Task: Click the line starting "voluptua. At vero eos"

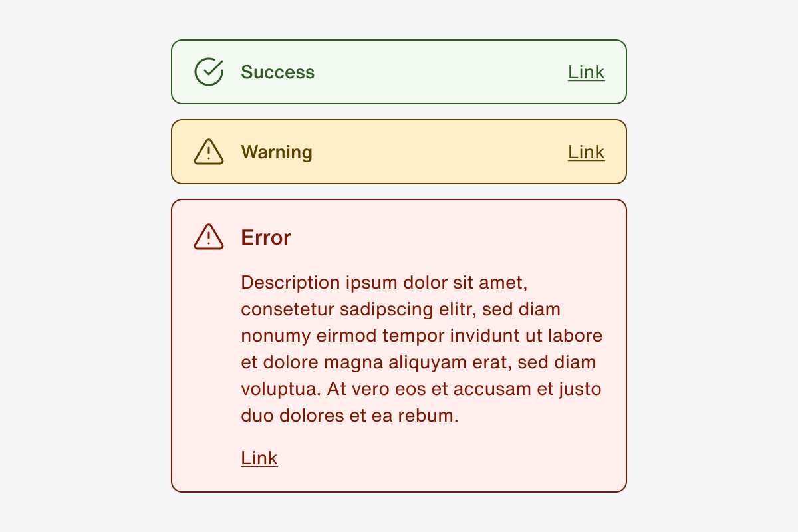Action: click(421, 389)
